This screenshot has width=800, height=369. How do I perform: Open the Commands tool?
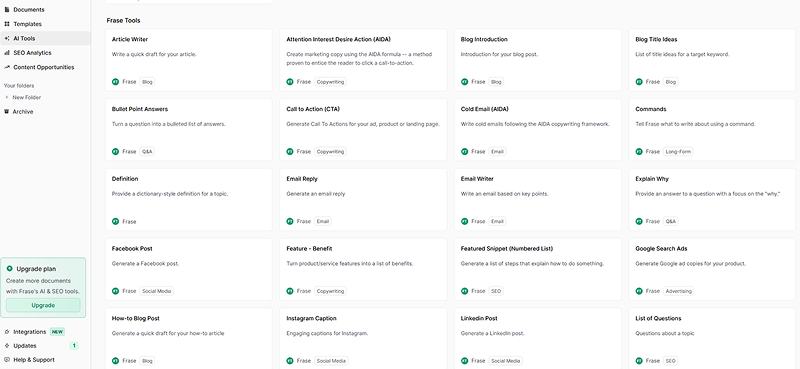click(712, 130)
